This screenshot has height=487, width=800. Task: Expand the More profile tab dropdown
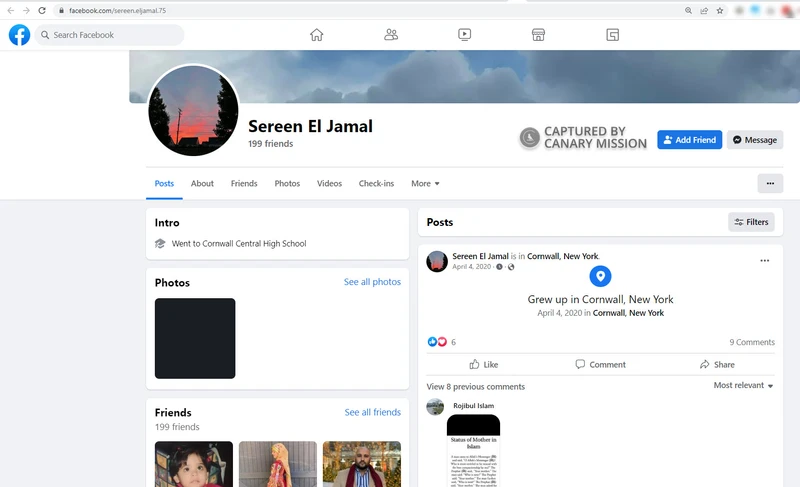pyautogui.click(x=425, y=184)
